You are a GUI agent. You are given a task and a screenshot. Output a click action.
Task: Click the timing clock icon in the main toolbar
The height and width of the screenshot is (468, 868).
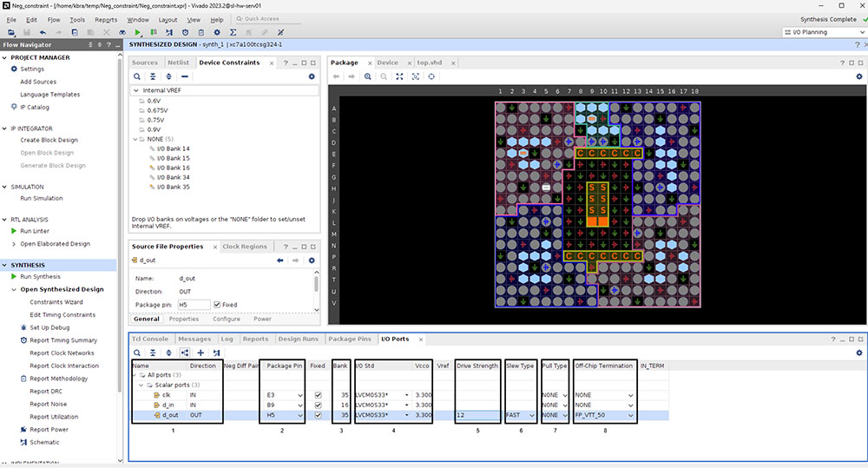click(186, 33)
